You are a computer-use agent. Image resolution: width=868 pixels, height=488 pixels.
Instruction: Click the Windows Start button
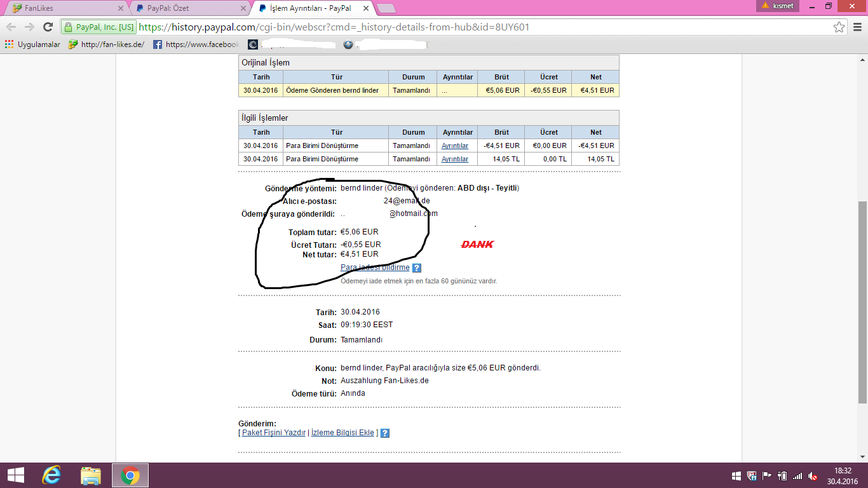(x=15, y=475)
